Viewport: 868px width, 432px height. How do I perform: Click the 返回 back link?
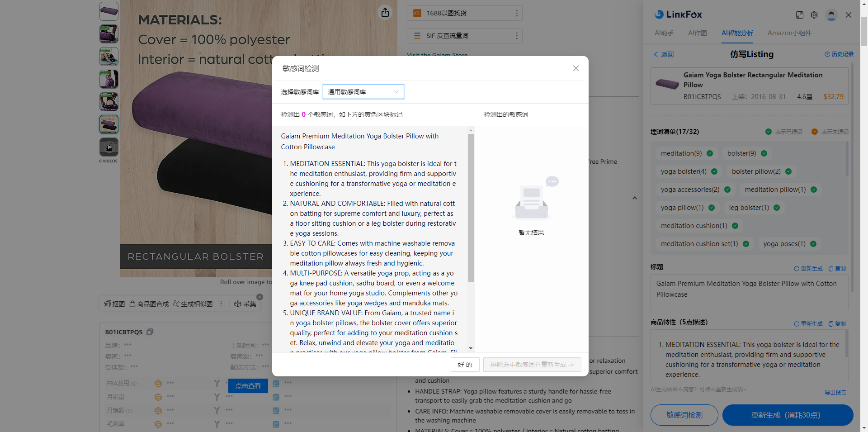click(664, 54)
